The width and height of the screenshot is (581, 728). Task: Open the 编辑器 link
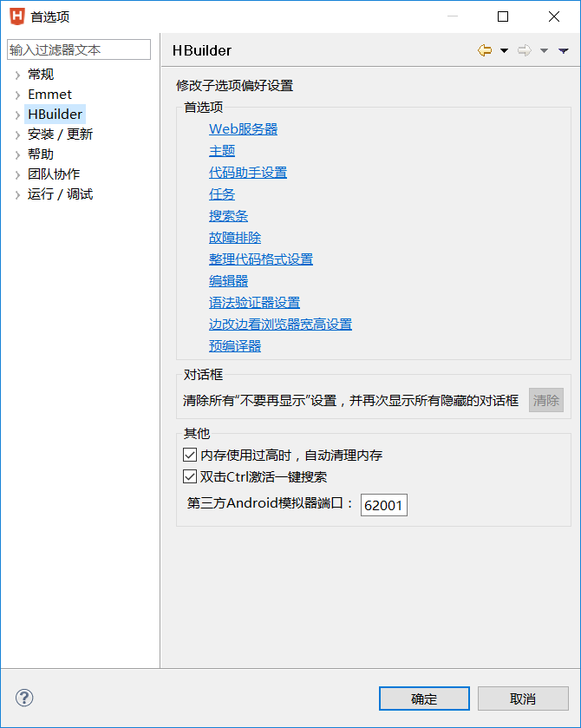click(x=228, y=281)
